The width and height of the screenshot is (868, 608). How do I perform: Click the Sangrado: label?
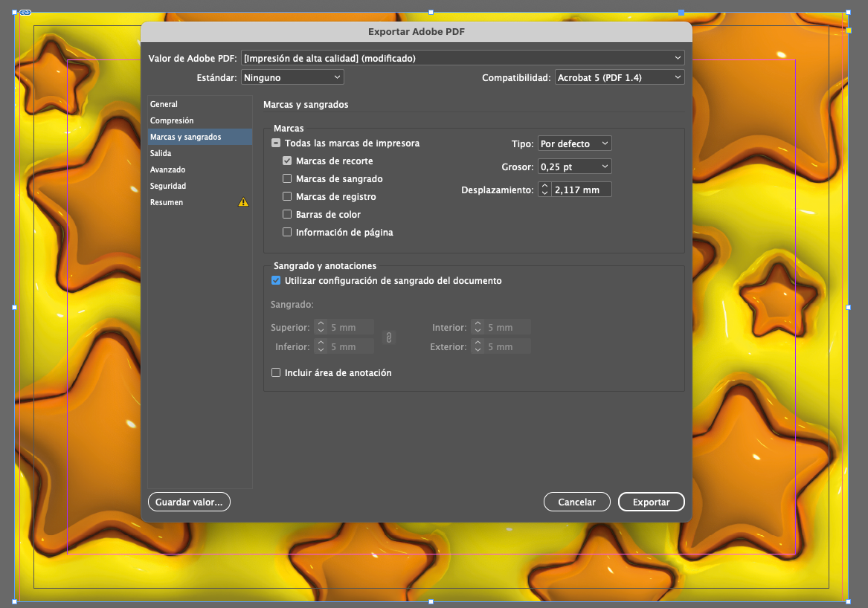292,304
